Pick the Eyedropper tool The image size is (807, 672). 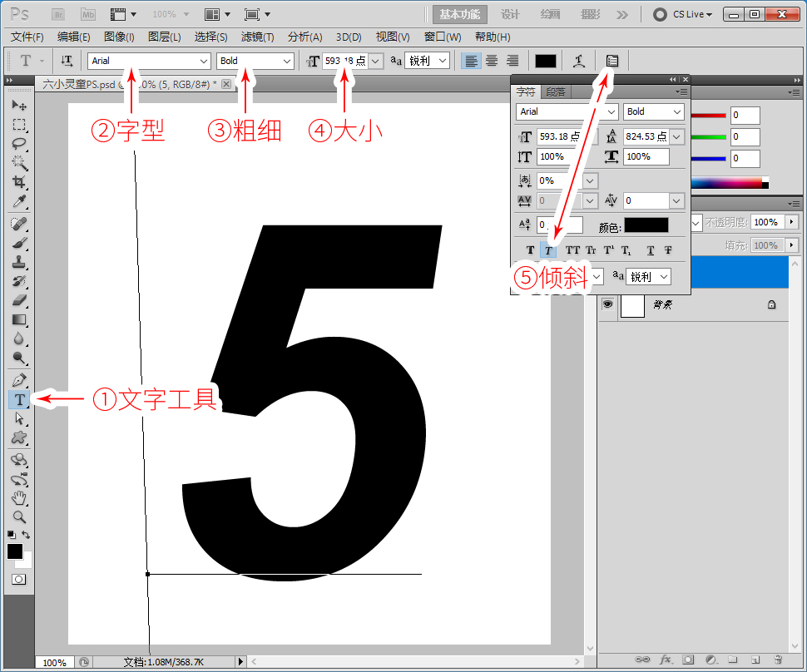[18, 202]
